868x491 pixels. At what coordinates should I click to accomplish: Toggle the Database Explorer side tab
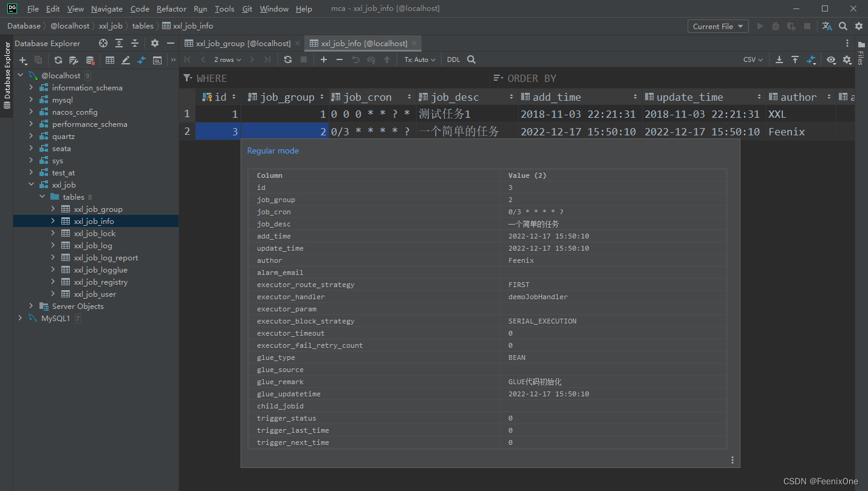click(x=7, y=75)
